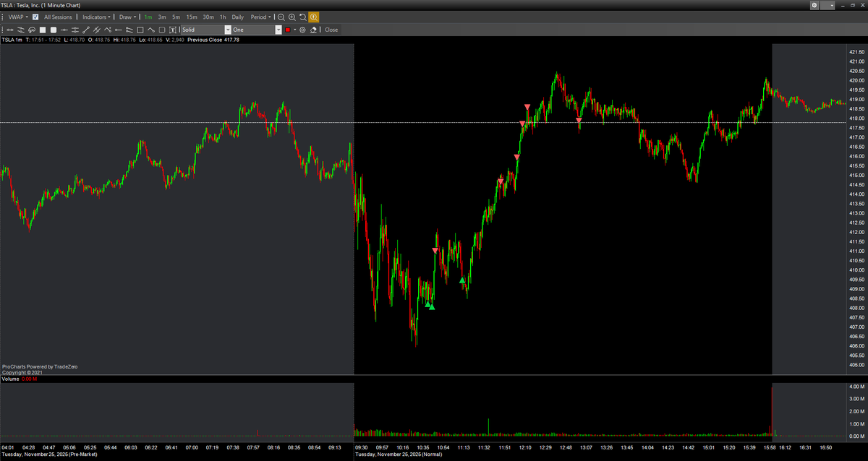
Task: Open the VWAP dropdown
Action: point(18,17)
